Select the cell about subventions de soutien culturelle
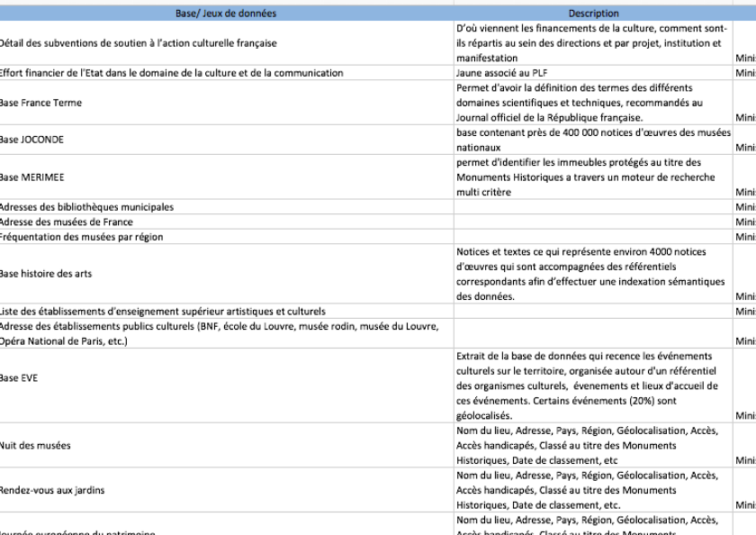This screenshot has height=535, width=756. click(138, 42)
